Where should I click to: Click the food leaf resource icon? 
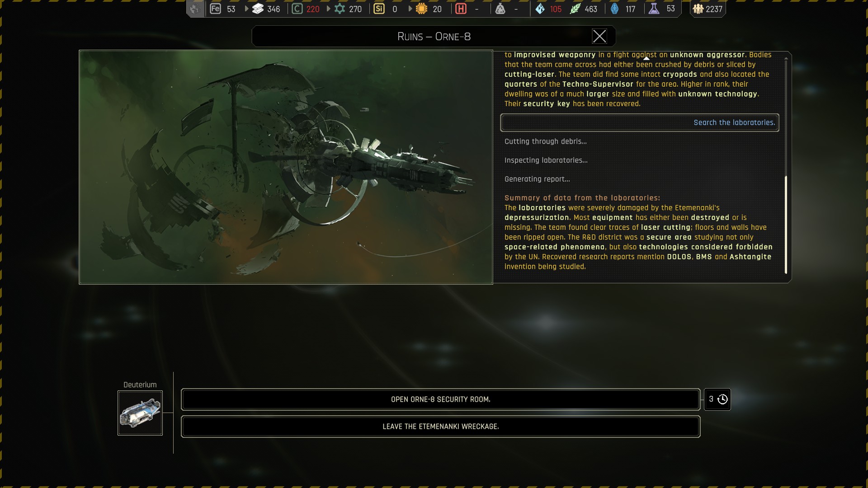click(x=575, y=9)
